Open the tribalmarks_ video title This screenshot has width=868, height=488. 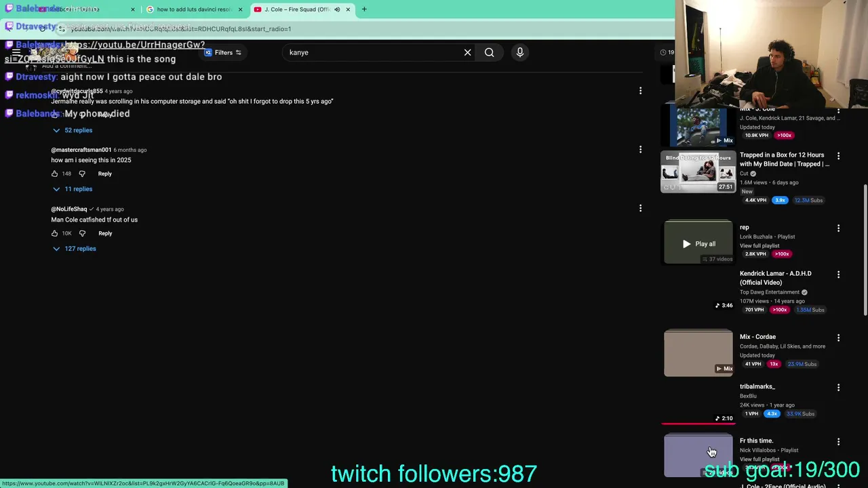point(757,386)
